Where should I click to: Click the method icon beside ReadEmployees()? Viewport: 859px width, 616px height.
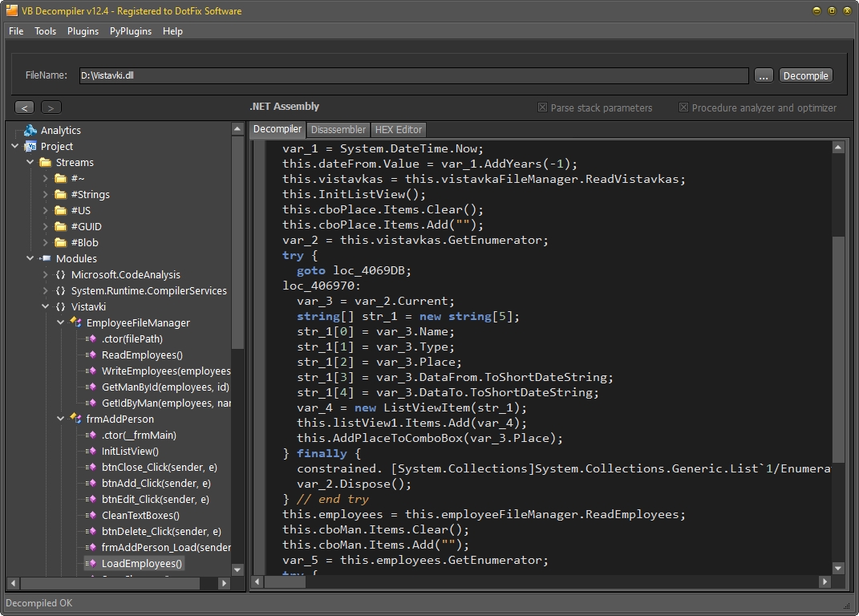pyautogui.click(x=91, y=355)
